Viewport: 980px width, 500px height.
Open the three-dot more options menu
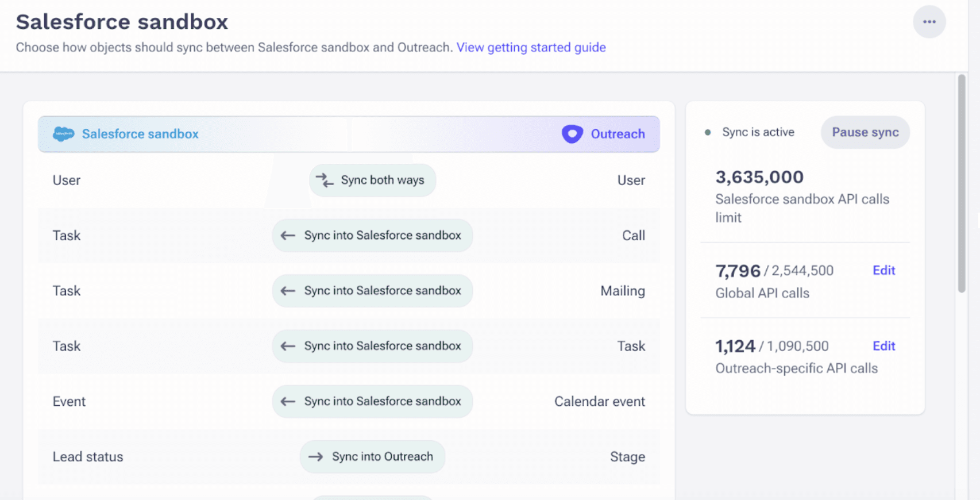click(929, 22)
